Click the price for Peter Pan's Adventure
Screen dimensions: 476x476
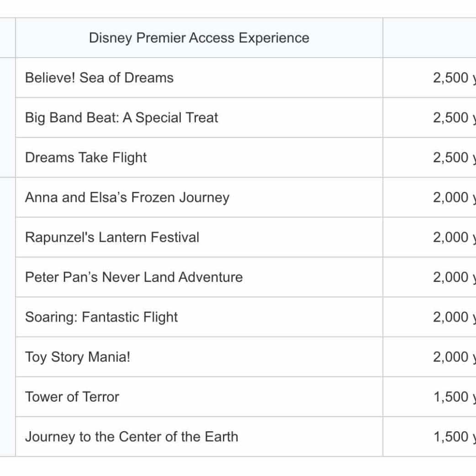[451, 277]
